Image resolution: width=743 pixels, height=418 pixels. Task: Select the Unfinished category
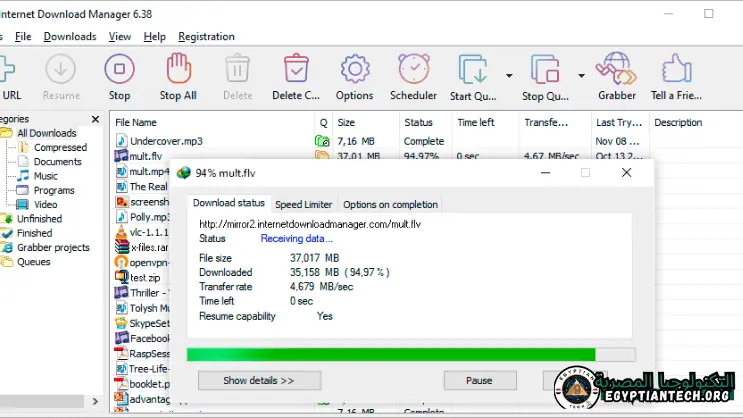pos(39,218)
